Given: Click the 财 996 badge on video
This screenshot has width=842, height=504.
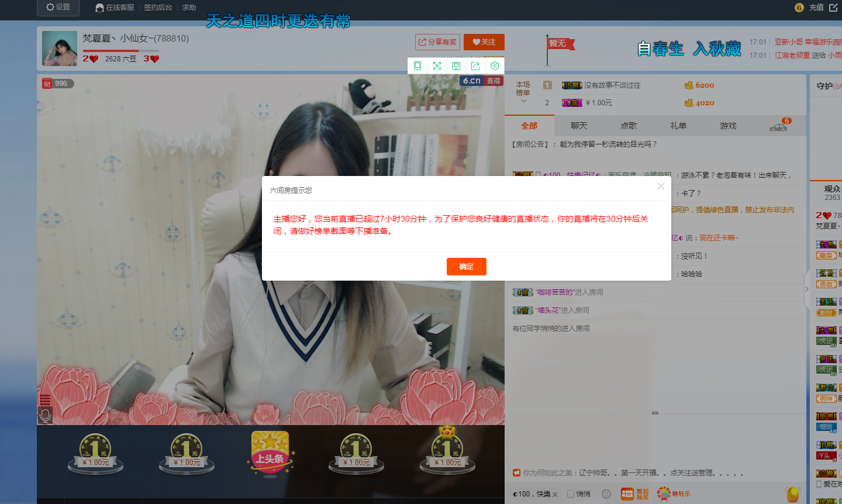Looking at the screenshot, I should click(x=57, y=84).
